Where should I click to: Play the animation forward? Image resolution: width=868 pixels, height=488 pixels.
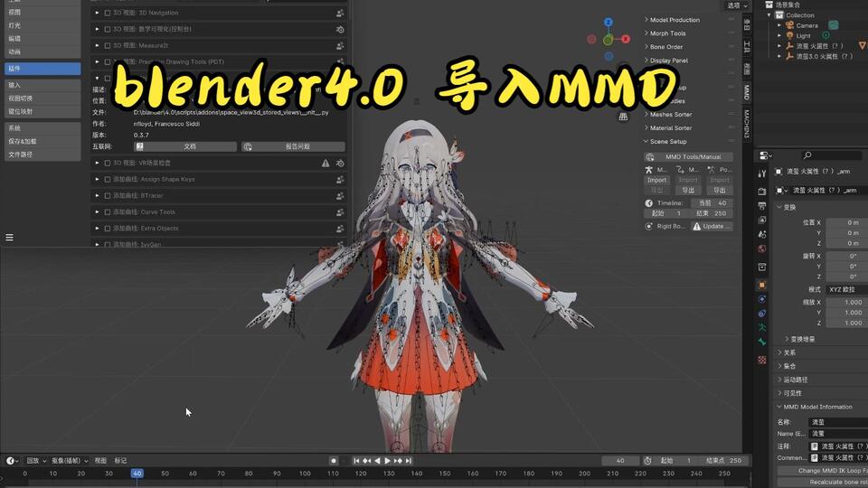click(x=388, y=460)
